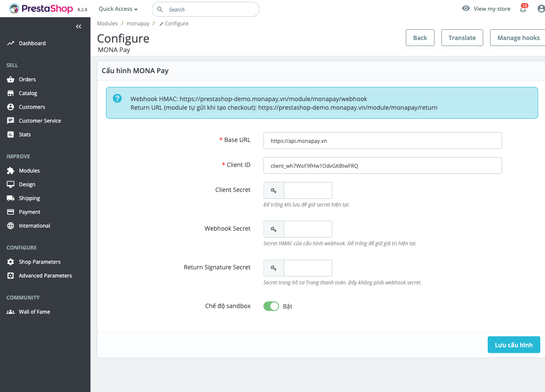
Task: Open notifications bell icon
Action: pyautogui.click(x=523, y=9)
